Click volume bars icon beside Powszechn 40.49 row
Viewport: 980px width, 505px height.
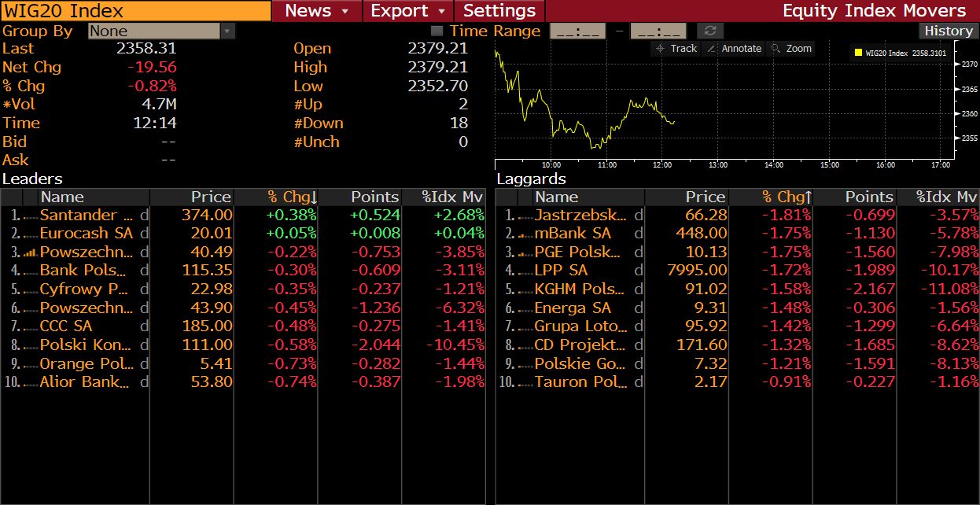pyautogui.click(x=31, y=252)
